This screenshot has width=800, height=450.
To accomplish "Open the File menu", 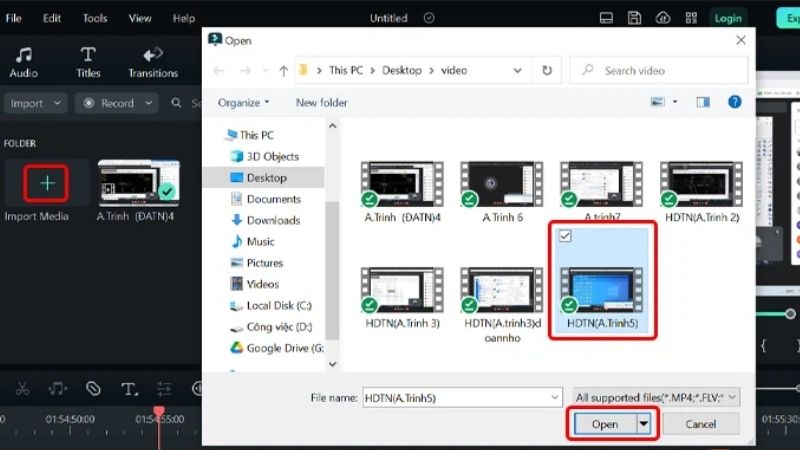I will pyautogui.click(x=14, y=18).
